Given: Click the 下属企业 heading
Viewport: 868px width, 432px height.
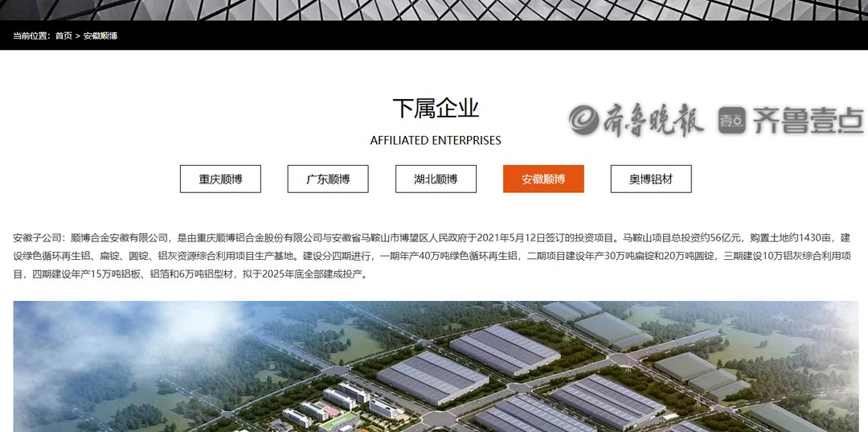Looking at the screenshot, I should tap(435, 109).
